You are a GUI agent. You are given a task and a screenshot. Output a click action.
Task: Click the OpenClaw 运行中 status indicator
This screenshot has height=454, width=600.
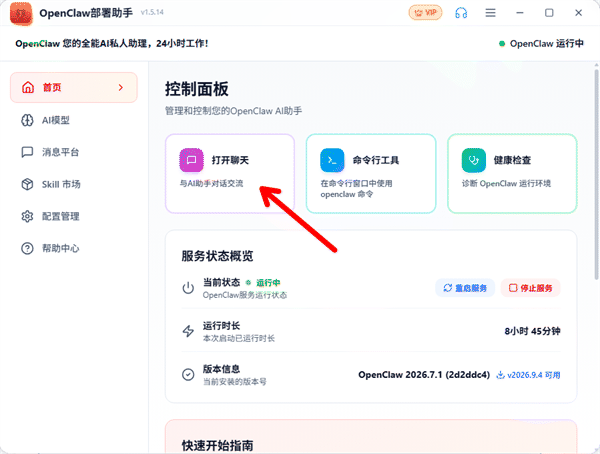(541, 44)
